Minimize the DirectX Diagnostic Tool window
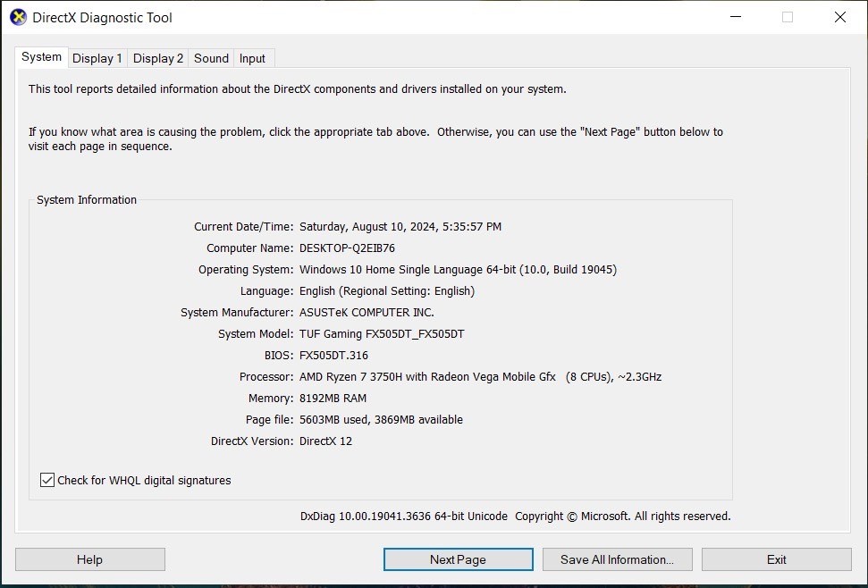The height and width of the screenshot is (588, 868). click(x=735, y=17)
